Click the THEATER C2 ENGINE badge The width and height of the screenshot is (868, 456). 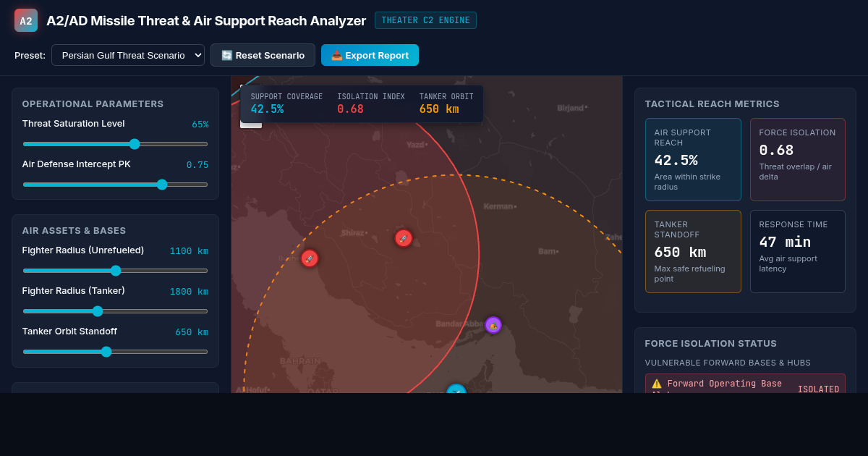pyautogui.click(x=425, y=20)
